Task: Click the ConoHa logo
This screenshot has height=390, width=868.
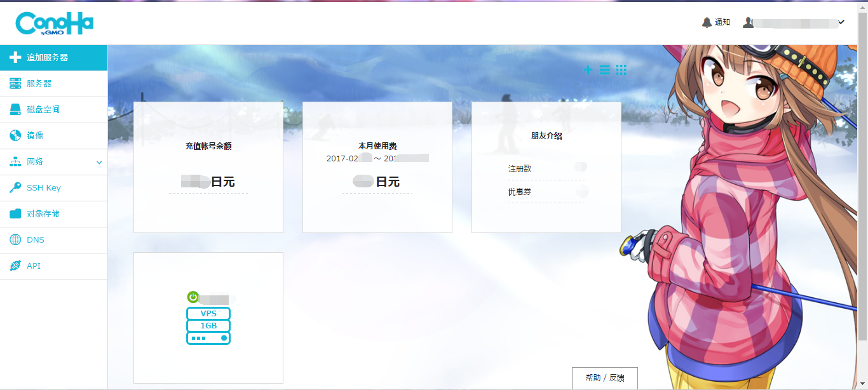Action: tap(55, 24)
